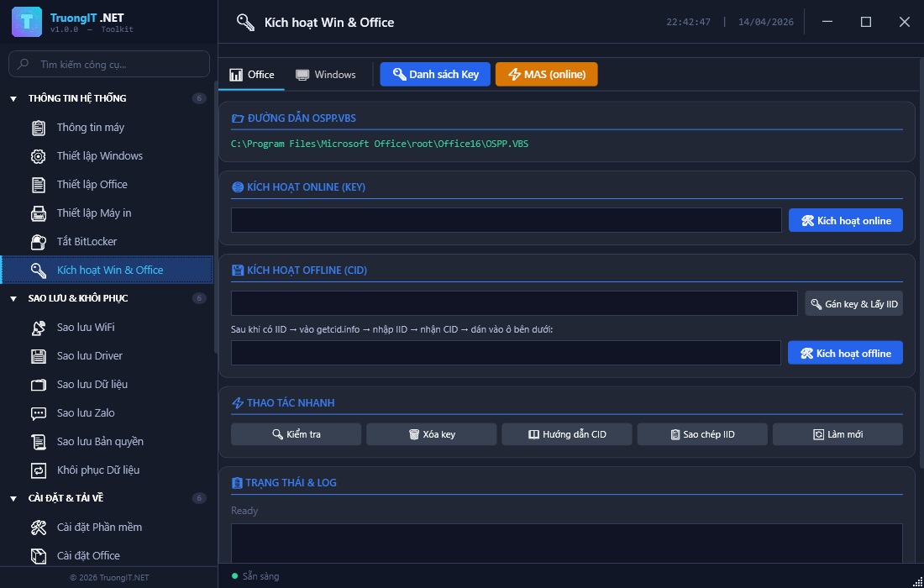
Task: Collapse the CÀI ĐẶT & TẢI VỀ section
Action: [x=13, y=499]
